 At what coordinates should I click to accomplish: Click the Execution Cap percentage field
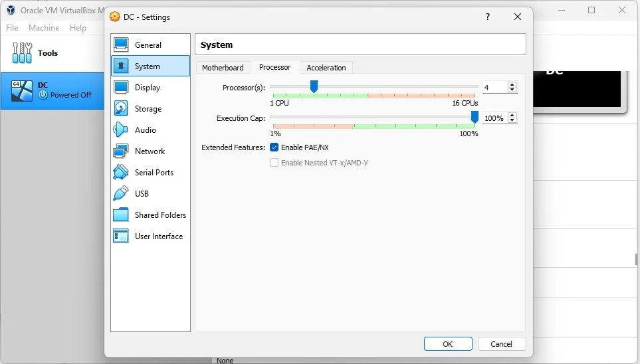tap(495, 118)
